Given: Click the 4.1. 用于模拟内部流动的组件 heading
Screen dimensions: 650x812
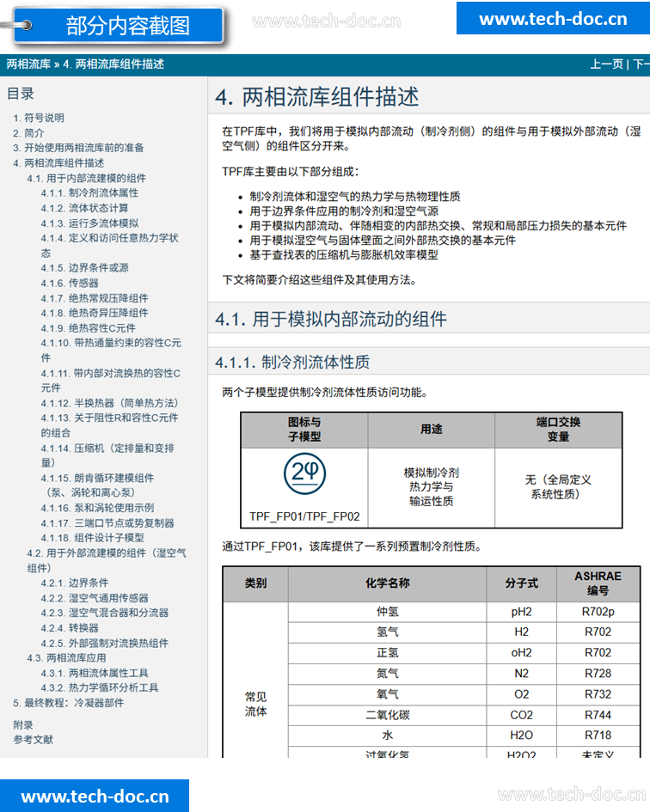Looking at the screenshot, I should click(331, 319).
